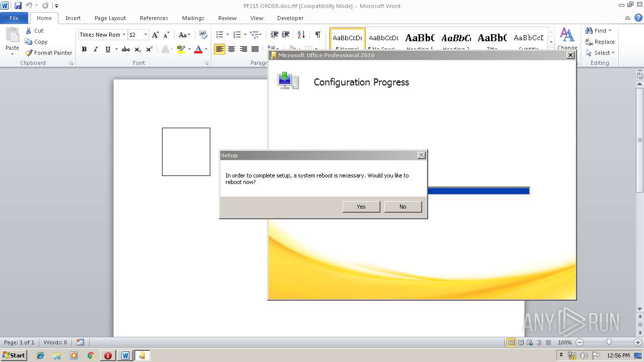
Task: Switch to the Insert tab
Action: click(x=73, y=18)
